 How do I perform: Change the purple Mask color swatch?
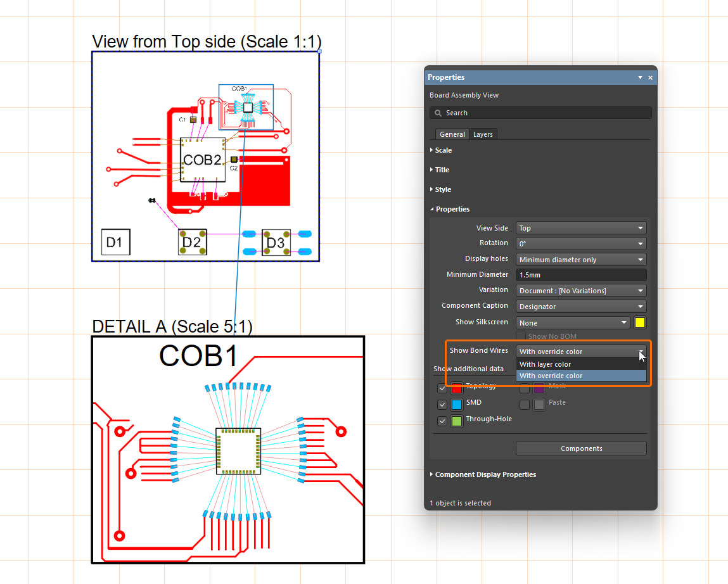[539, 388]
